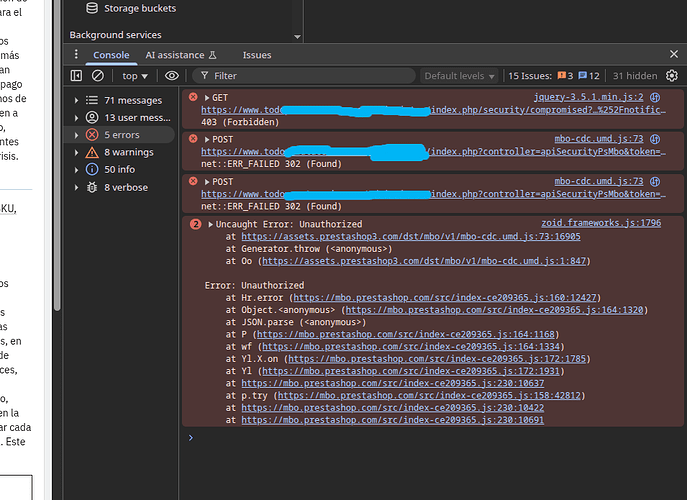Select the 5 errors red X icon

(x=92, y=135)
